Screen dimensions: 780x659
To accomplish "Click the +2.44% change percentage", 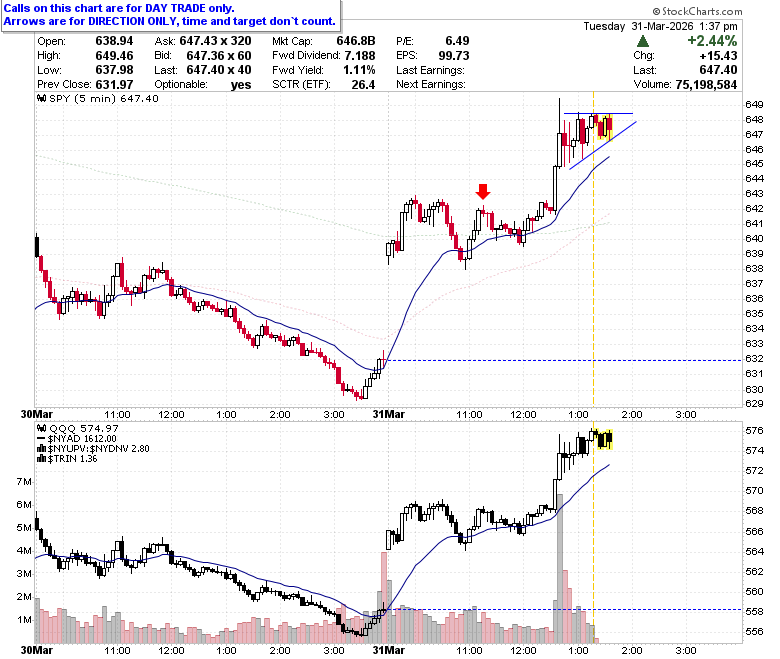I will (x=712, y=41).
